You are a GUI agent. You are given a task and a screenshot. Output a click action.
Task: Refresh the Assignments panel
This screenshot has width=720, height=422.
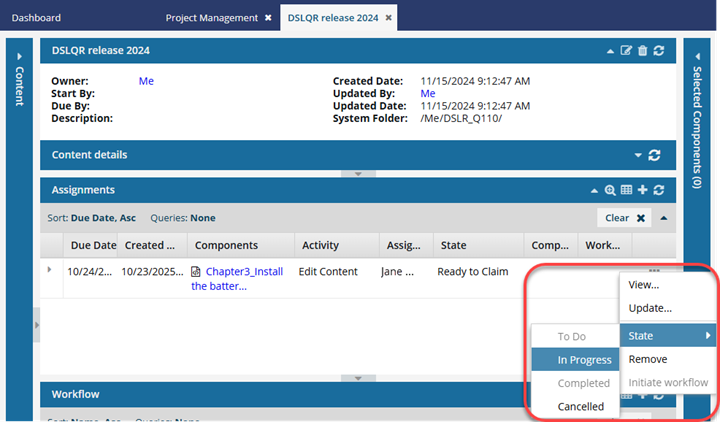[658, 190]
